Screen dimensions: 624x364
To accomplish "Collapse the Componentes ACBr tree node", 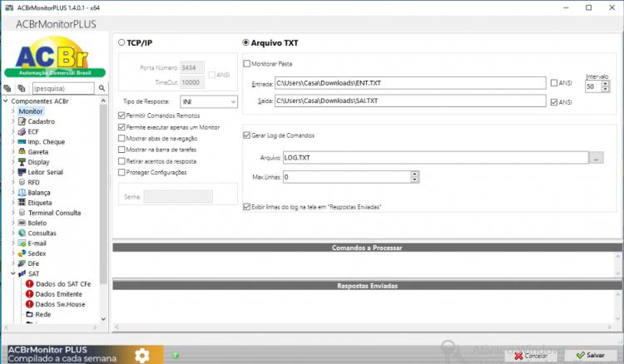I will (x=6, y=101).
